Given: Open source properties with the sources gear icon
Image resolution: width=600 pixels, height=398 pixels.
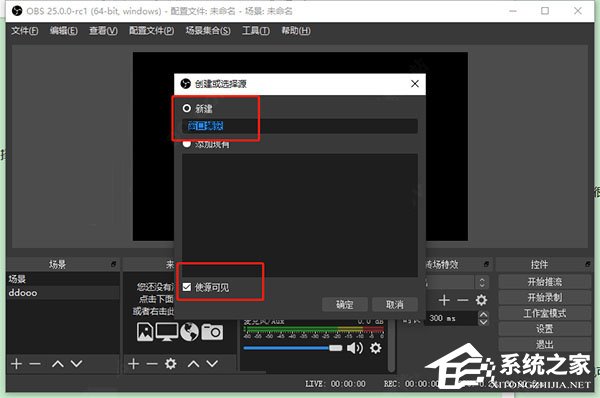Looking at the screenshot, I should 171,364.
